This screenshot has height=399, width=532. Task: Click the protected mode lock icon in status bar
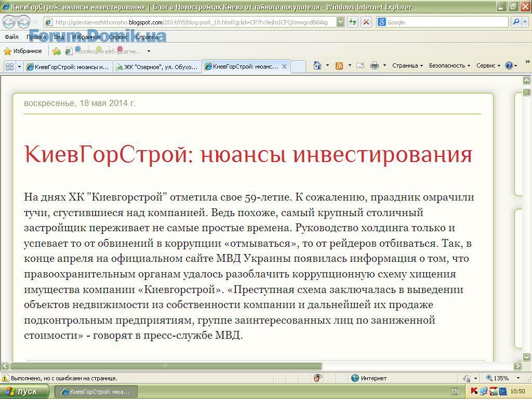pyautogui.click(x=467, y=378)
